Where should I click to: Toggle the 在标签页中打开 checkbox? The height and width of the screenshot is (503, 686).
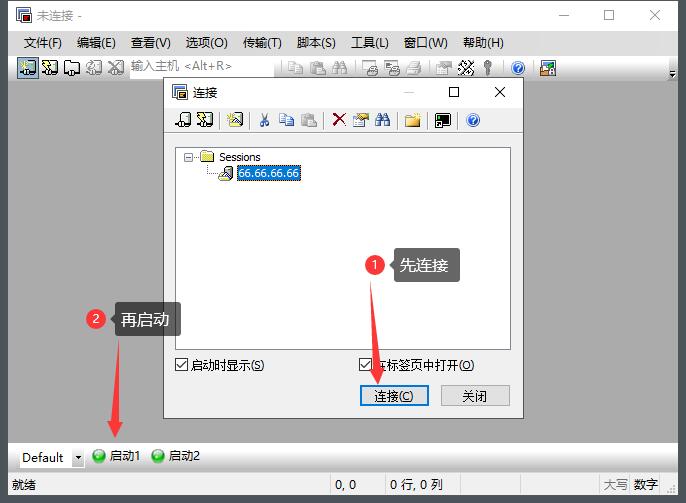coord(365,365)
